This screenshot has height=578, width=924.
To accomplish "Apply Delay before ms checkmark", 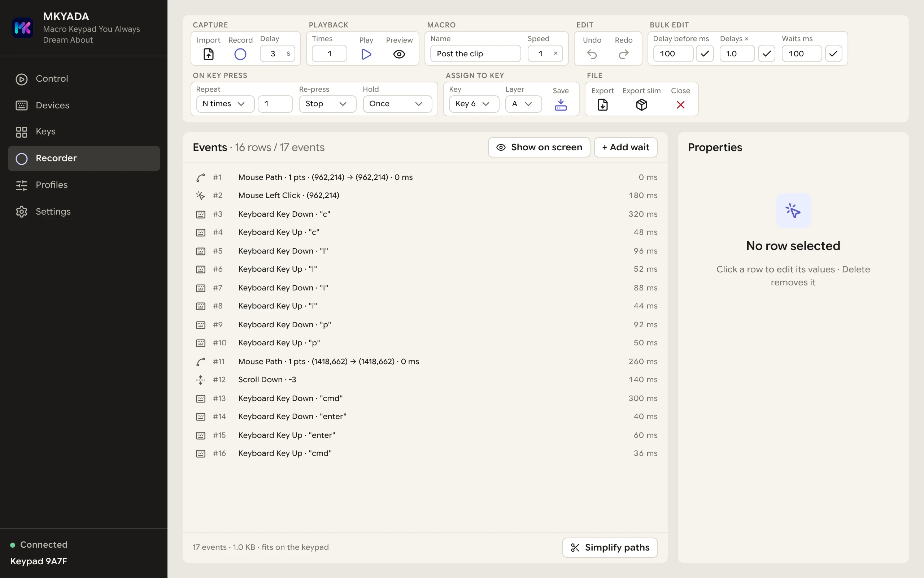I will coord(705,53).
